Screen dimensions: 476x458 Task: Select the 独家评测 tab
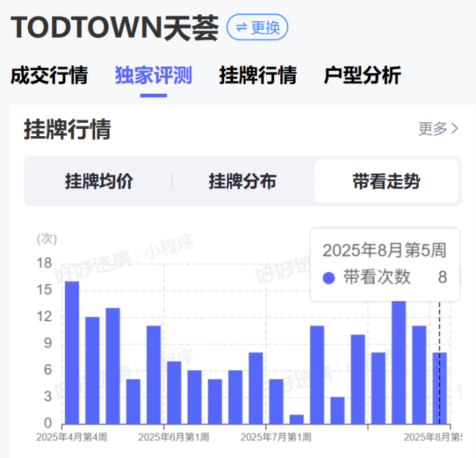pyautogui.click(x=153, y=75)
